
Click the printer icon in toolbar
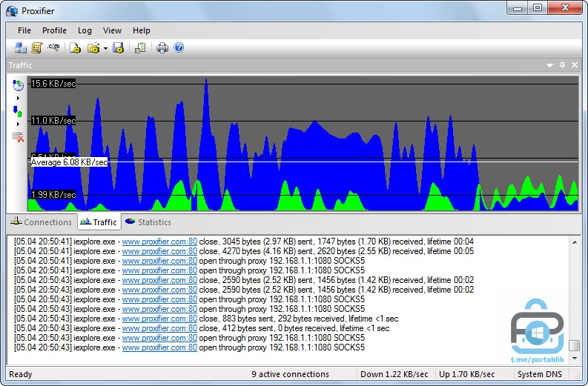(162, 48)
